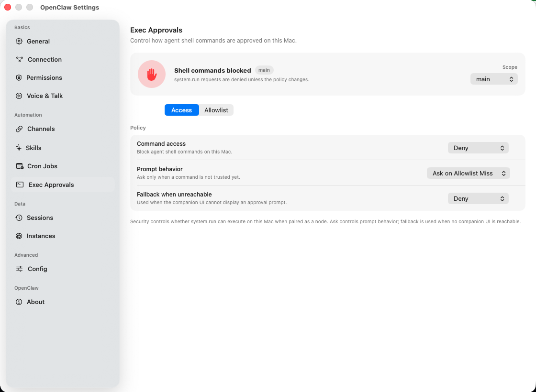
Task: Click the Exec Approvals terminal icon
Action: click(x=20, y=185)
